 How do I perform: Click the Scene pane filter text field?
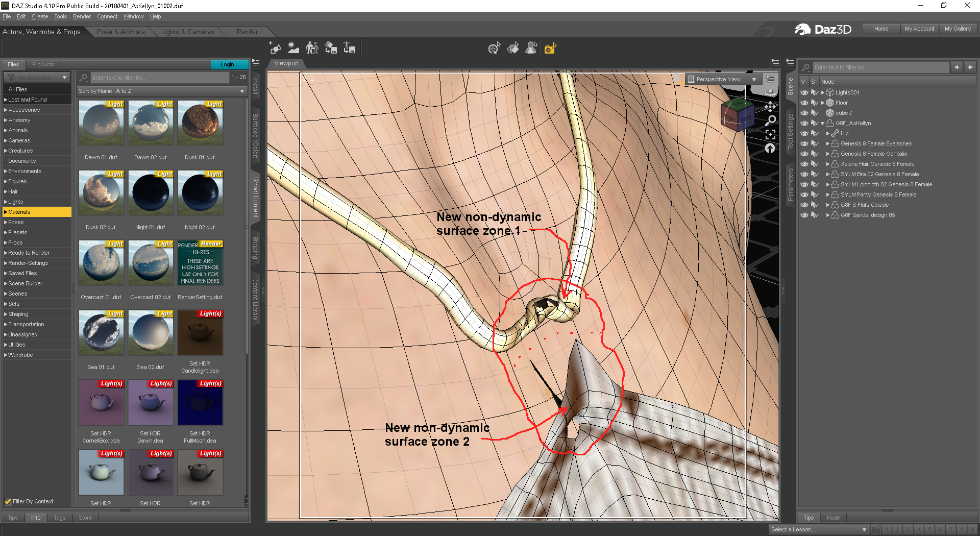881,67
